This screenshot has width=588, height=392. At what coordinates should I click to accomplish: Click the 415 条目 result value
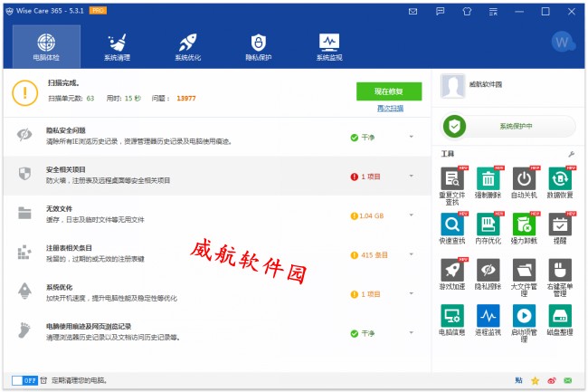click(x=375, y=255)
